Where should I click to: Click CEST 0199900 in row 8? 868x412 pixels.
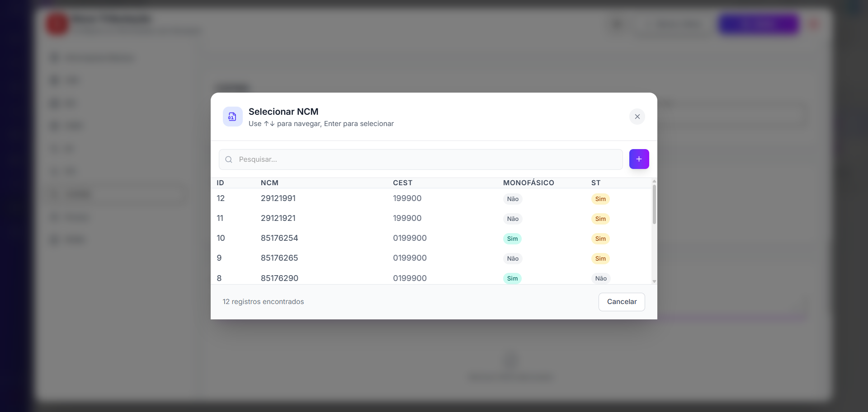pos(410,278)
